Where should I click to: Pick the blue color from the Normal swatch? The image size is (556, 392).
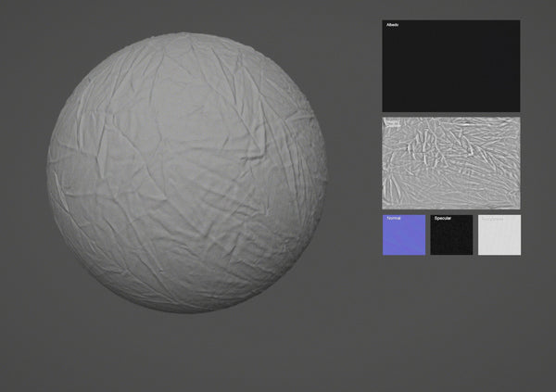pyautogui.click(x=403, y=243)
